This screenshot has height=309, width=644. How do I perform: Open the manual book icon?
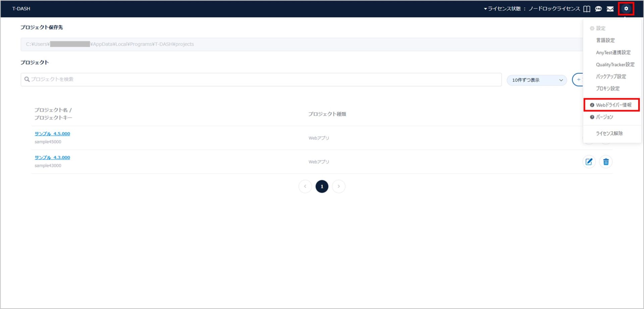587,9
